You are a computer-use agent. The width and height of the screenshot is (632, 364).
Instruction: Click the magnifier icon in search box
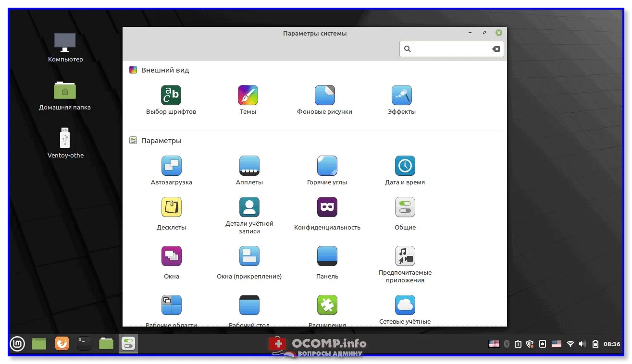point(407,49)
